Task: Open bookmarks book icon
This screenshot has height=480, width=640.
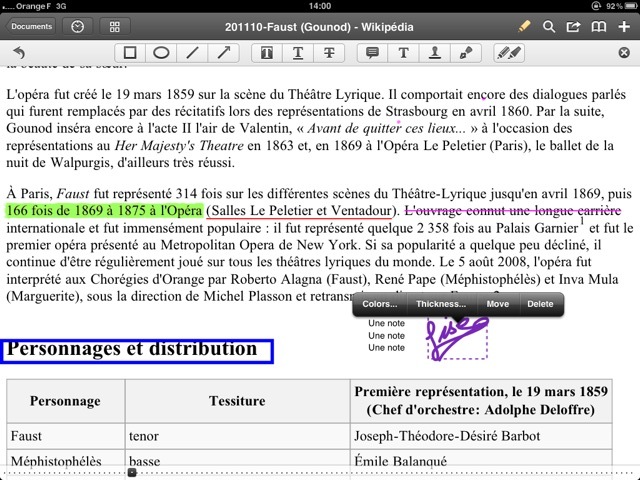Action: click(599, 27)
